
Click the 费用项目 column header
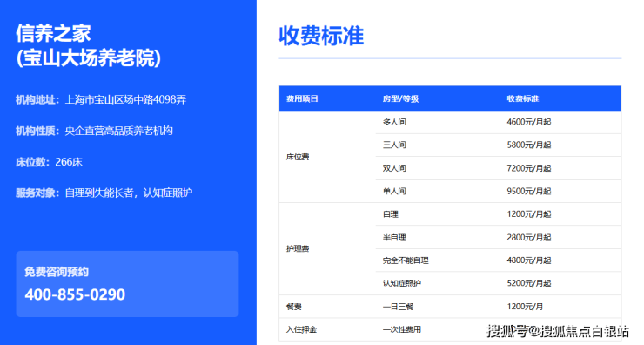pyautogui.click(x=302, y=98)
